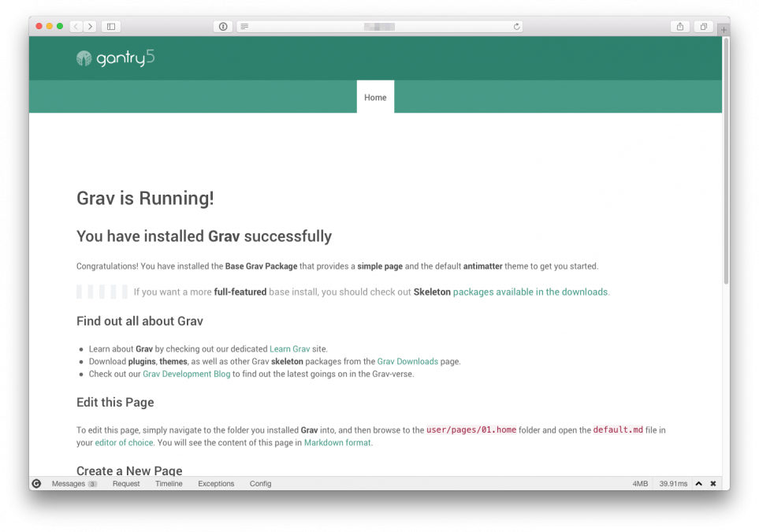Toggle Reader view icon in address bar
The height and width of the screenshot is (532, 759).
point(244,27)
